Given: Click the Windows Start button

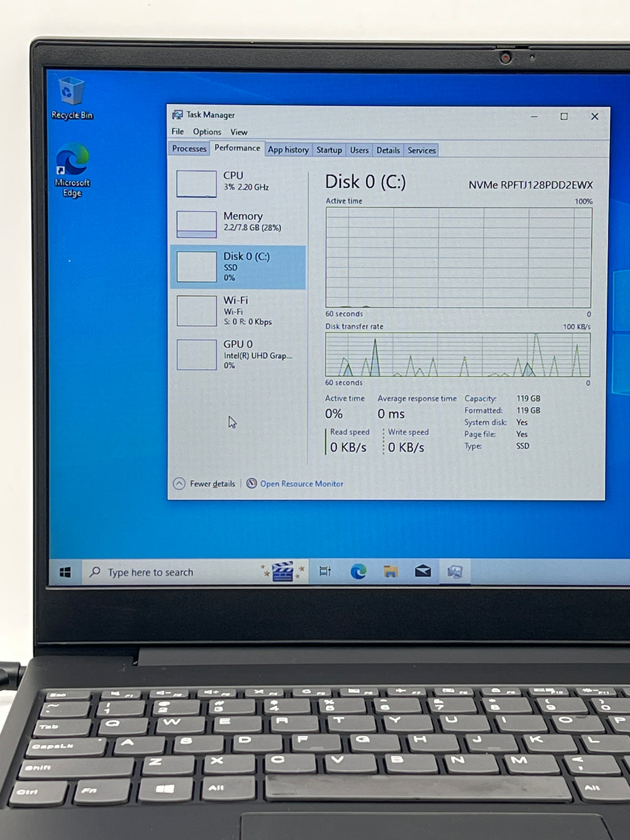Looking at the screenshot, I should [x=65, y=572].
